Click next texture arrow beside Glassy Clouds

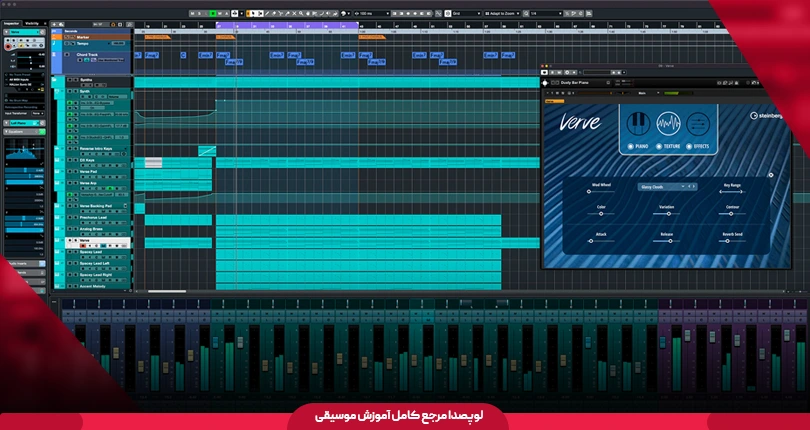pyautogui.click(x=694, y=187)
